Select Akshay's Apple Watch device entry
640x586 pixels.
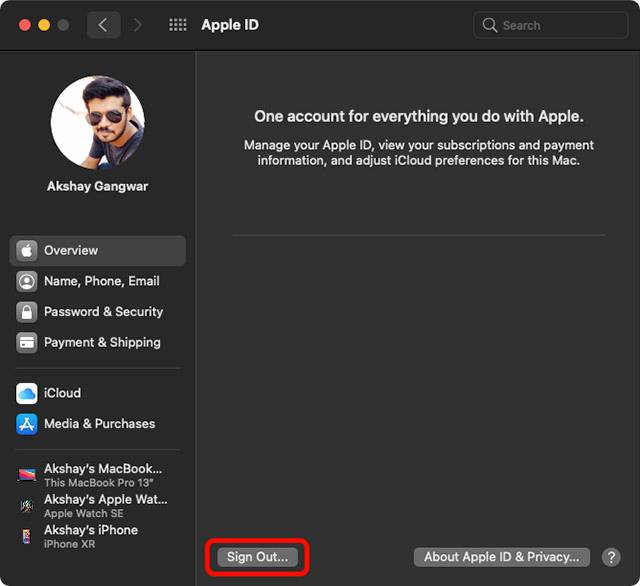98,506
